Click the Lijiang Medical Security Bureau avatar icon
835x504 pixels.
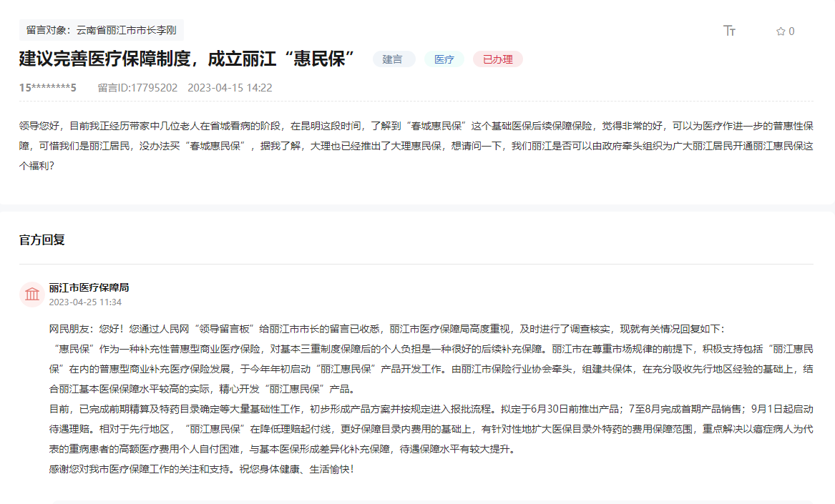32,294
